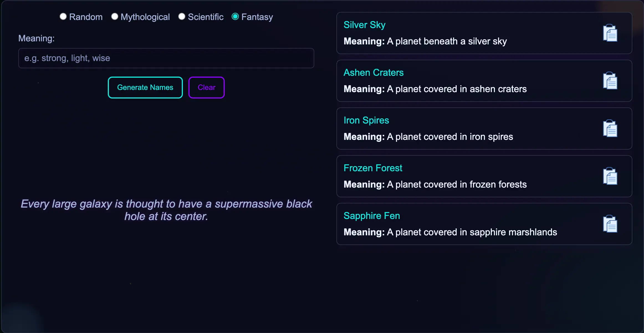Copy the Sapphire Fen planet name
The height and width of the screenshot is (333, 644).
pyautogui.click(x=610, y=224)
